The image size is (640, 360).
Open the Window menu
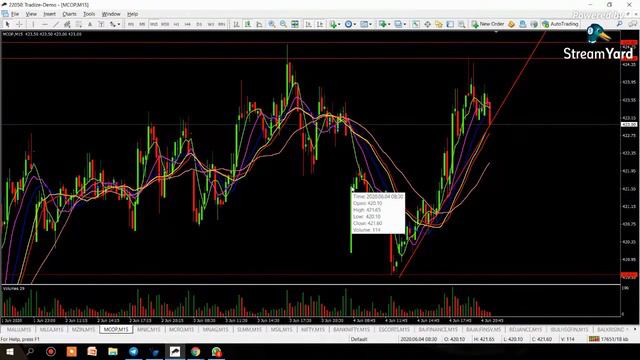tap(111, 14)
